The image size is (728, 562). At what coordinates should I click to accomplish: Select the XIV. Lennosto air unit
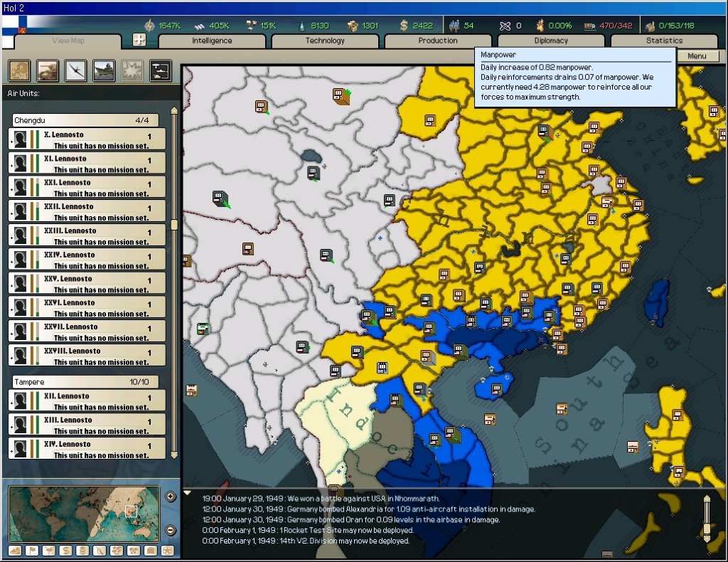coord(87,449)
